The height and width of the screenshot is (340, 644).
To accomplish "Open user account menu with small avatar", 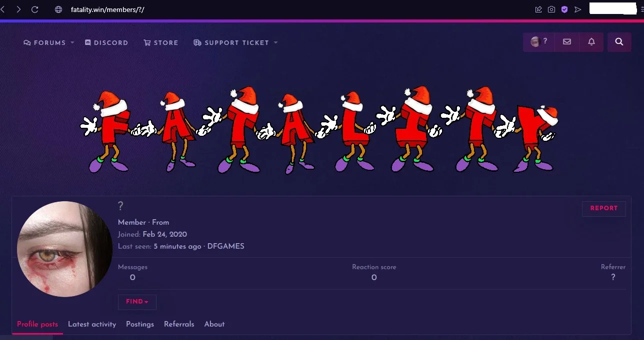I will click(539, 42).
